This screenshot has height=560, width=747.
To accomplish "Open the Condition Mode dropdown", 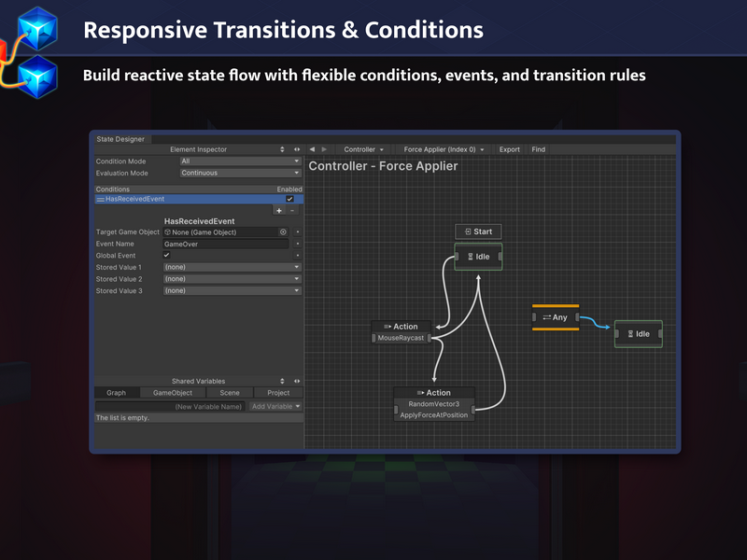I will coord(241,161).
